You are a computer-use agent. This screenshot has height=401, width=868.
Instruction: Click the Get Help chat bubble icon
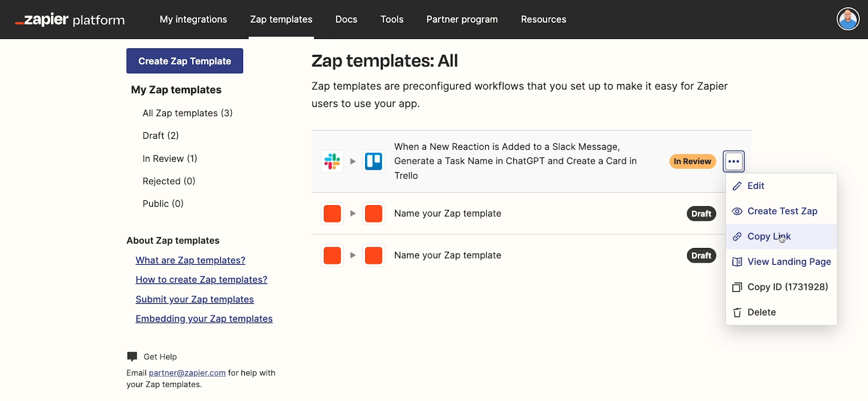coord(132,357)
